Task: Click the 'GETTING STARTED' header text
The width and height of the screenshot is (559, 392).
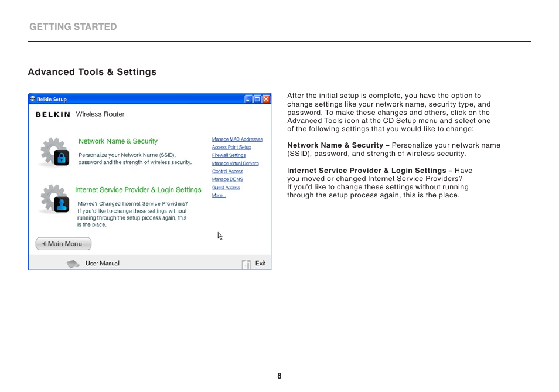Action: pos(73,27)
